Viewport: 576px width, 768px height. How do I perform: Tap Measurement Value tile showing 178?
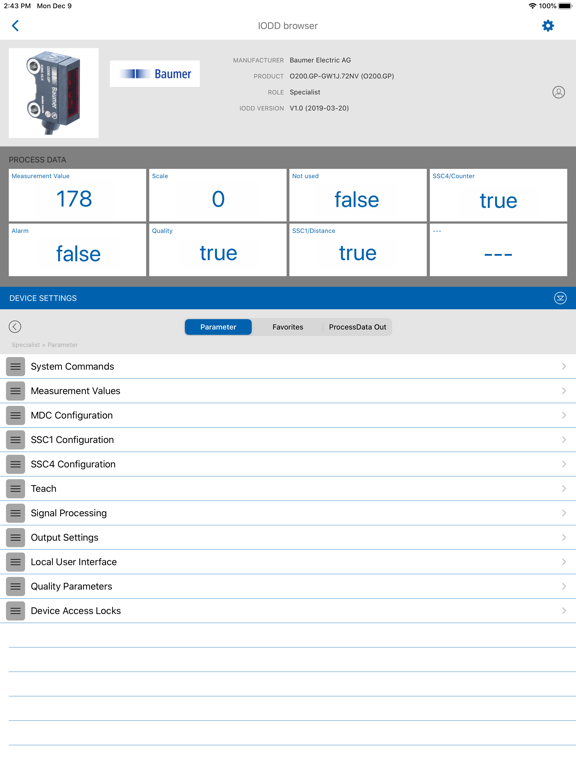point(77,195)
